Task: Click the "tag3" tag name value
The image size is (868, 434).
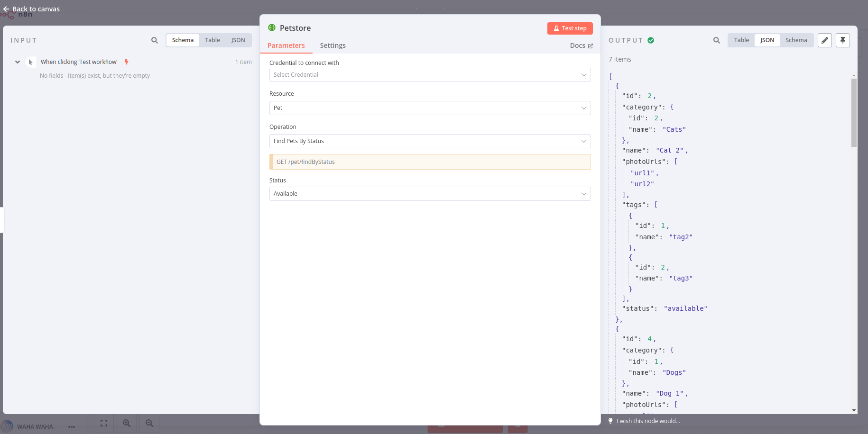Action: pos(681,278)
